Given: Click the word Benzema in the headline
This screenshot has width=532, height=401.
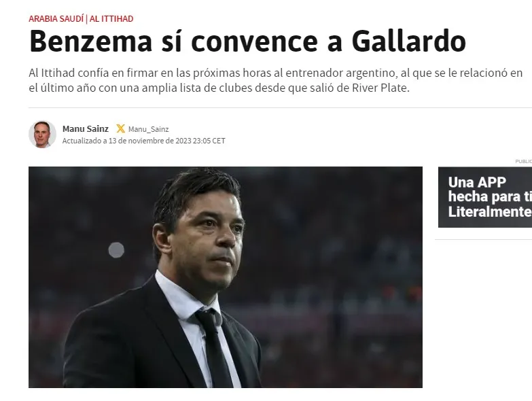Looking at the screenshot, I should click(90, 41).
